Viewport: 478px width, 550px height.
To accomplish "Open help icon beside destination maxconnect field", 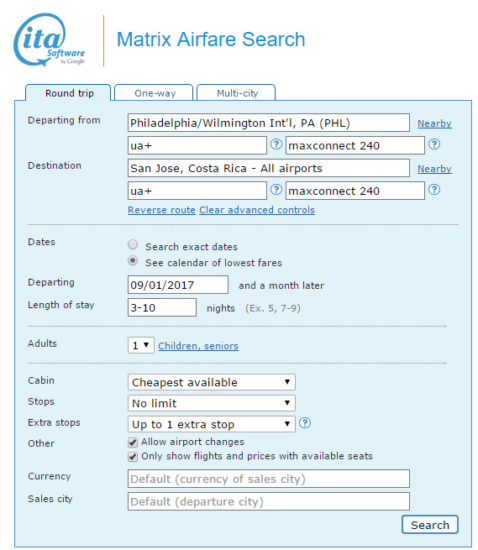I will tap(434, 189).
